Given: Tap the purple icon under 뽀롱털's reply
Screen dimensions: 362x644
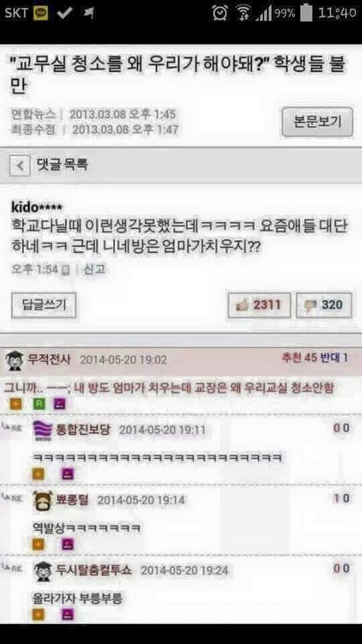Looking at the screenshot, I should pyautogui.click(x=67, y=544).
